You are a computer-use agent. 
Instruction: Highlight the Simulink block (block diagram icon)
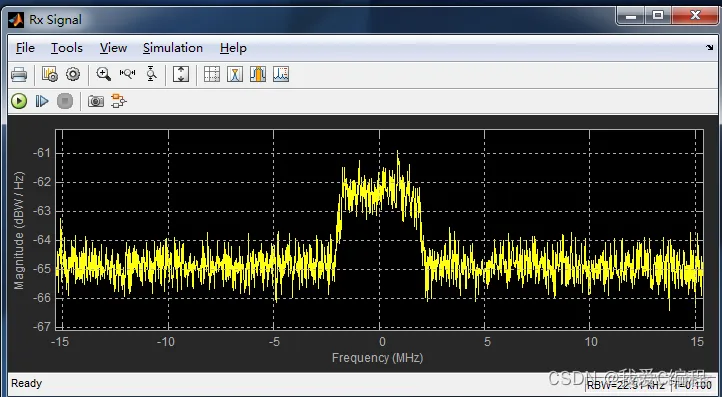pos(118,101)
